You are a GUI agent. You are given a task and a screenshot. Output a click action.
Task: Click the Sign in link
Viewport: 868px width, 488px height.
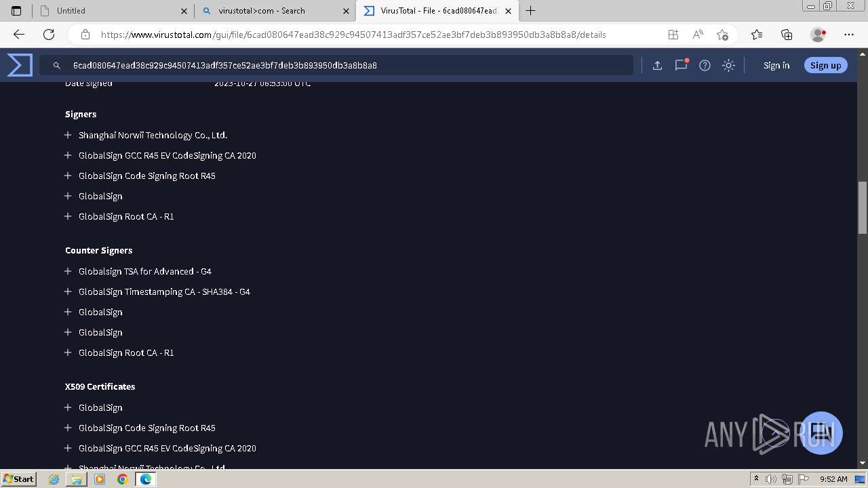click(776, 65)
